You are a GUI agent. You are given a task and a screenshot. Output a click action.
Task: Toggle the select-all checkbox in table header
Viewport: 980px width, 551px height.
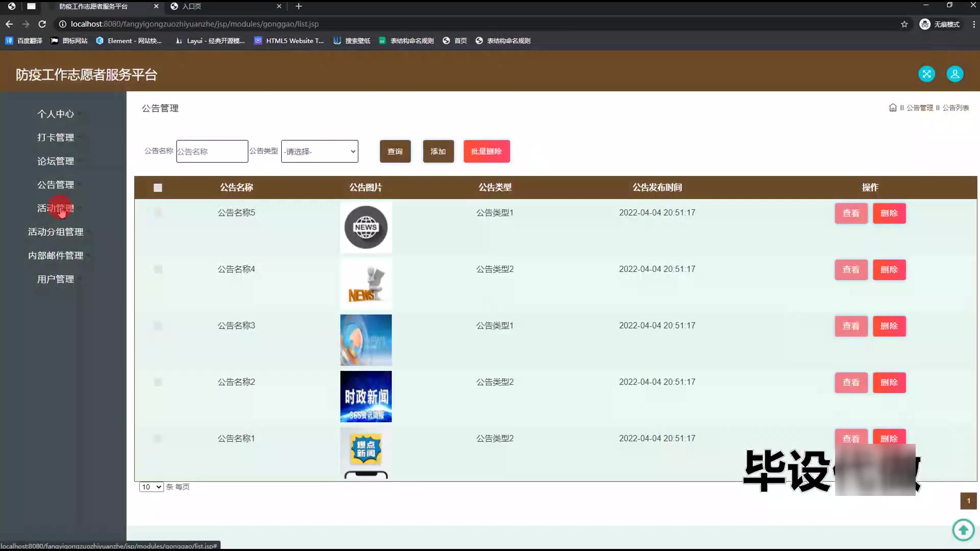[158, 188]
